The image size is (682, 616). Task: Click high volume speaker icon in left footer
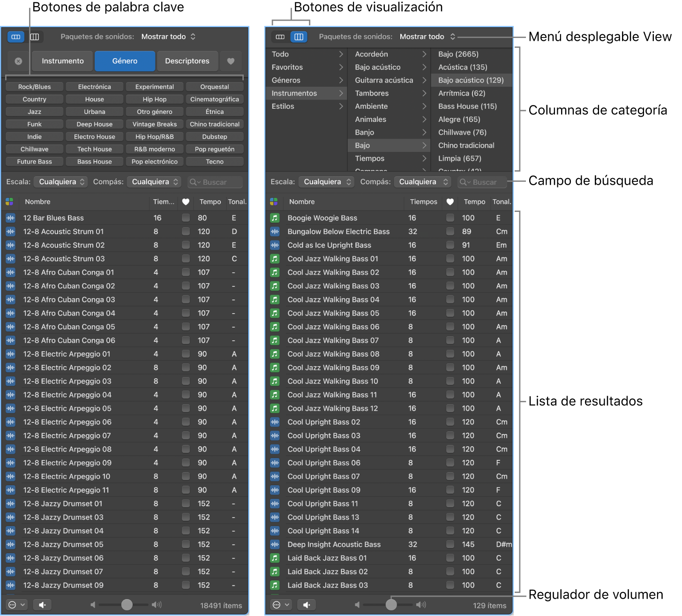pos(157,605)
